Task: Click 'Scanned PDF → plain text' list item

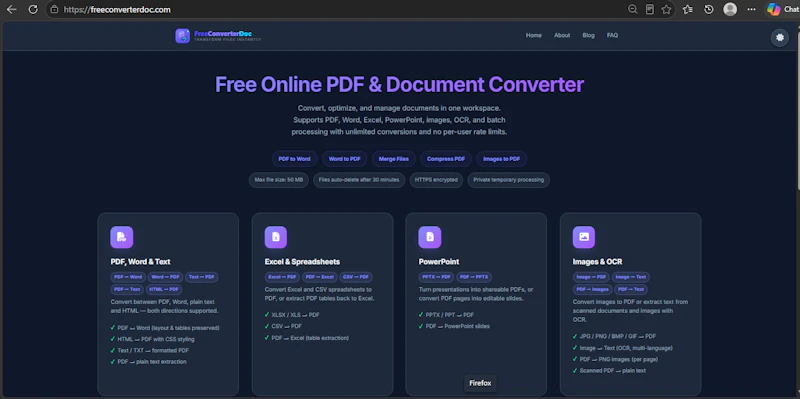Action: pyautogui.click(x=609, y=370)
